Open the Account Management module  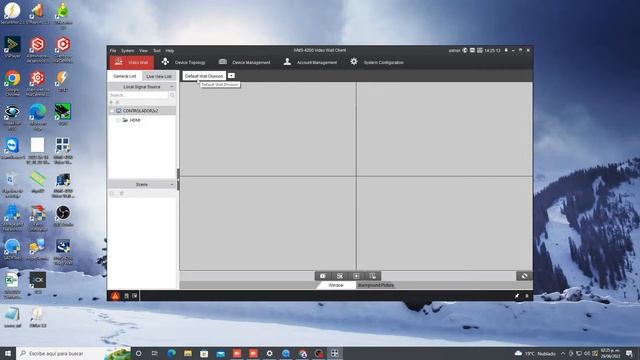click(x=310, y=62)
